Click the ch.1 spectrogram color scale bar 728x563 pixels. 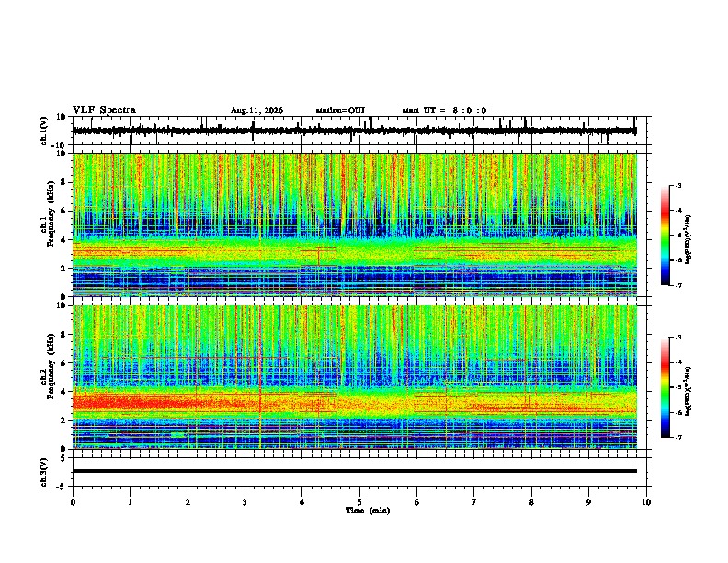[665, 236]
